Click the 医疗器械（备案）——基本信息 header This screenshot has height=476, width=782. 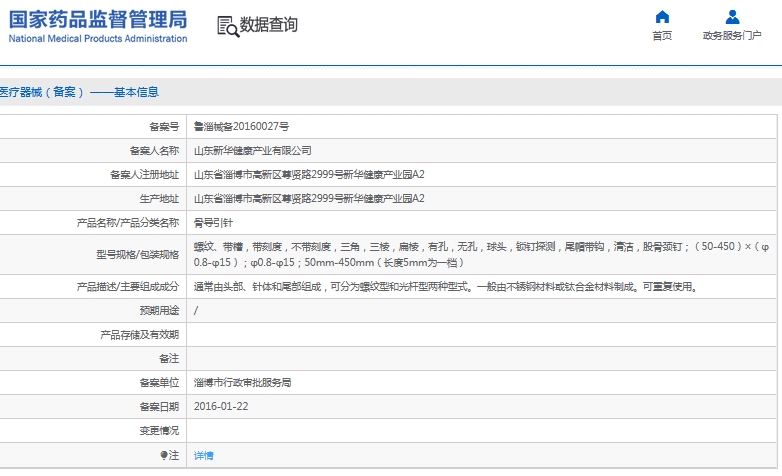(79, 92)
